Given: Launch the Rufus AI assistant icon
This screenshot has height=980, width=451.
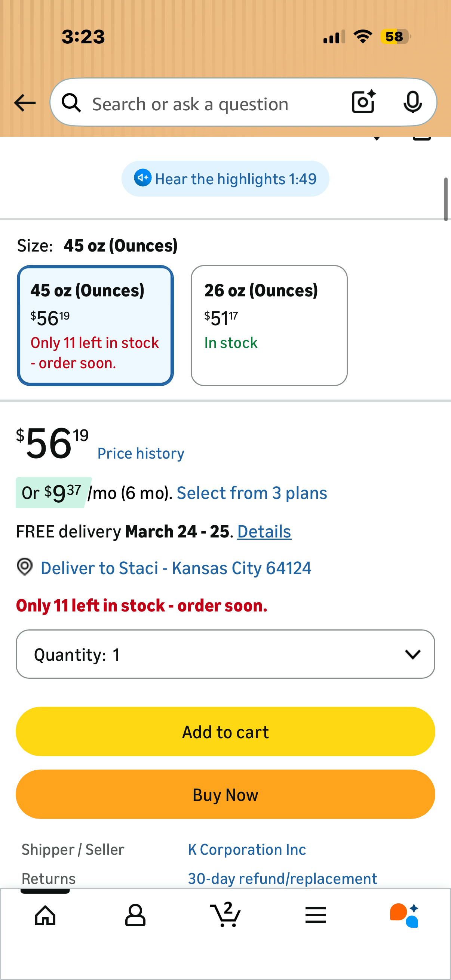Looking at the screenshot, I should click(404, 915).
